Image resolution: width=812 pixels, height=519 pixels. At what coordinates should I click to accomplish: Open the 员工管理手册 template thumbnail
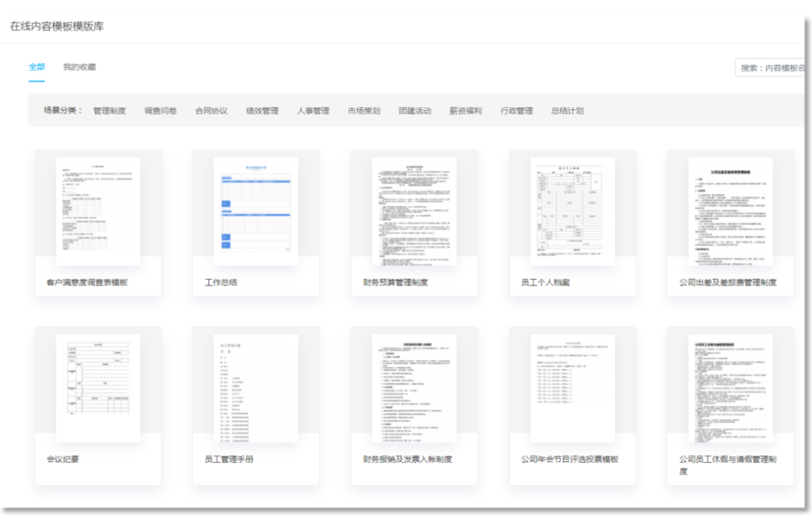pos(256,388)
